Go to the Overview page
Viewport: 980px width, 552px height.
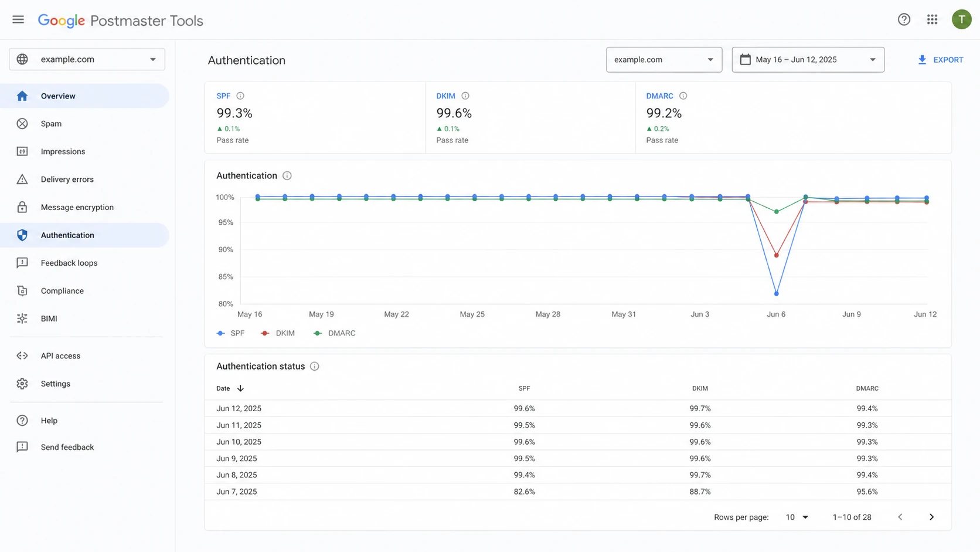84,96
